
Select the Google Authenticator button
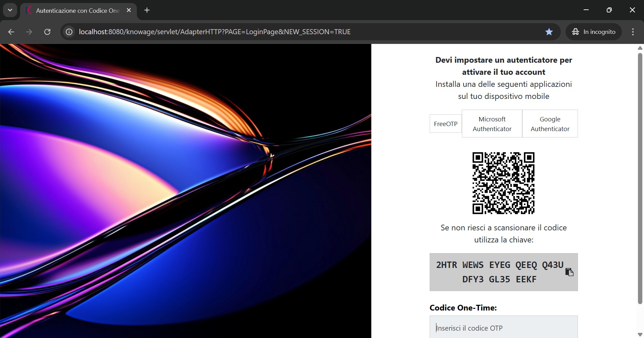[x=550, y=124]
